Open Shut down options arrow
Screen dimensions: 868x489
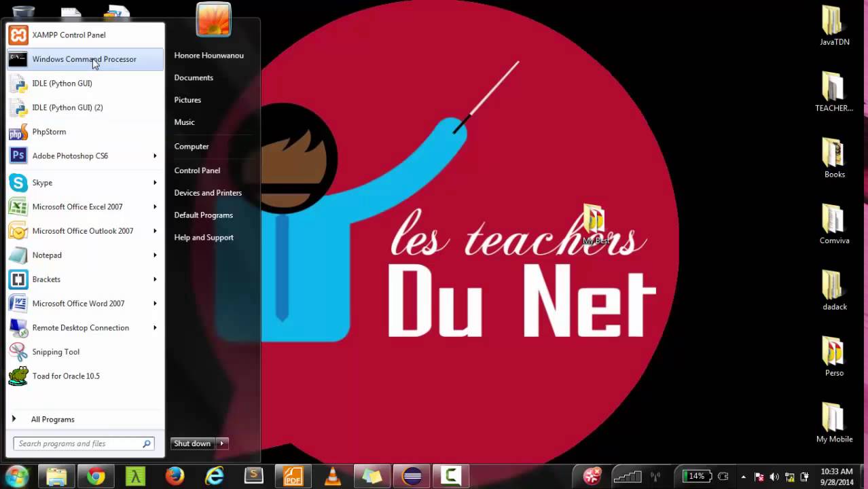pyautogui.click(x=221, y=443)
